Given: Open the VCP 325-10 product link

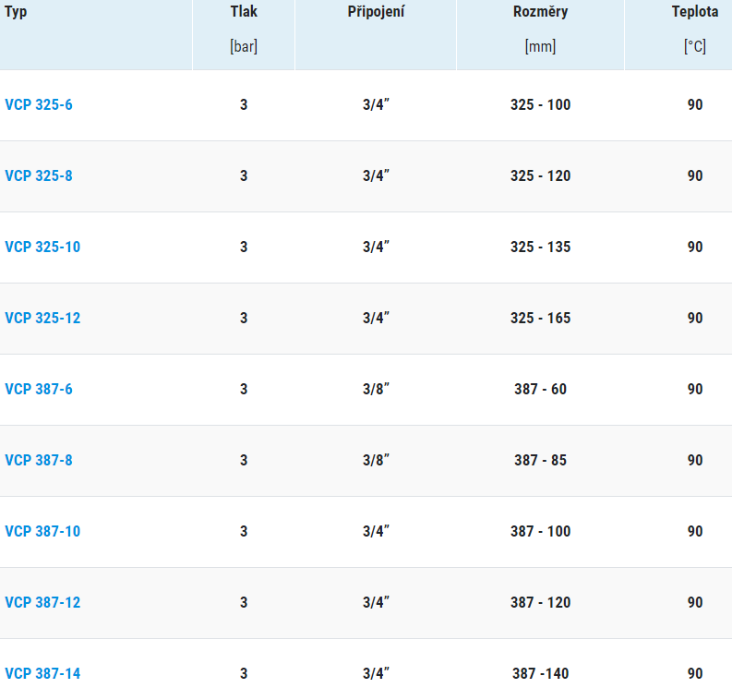Looking at the screenshot, I should [42, 247].
